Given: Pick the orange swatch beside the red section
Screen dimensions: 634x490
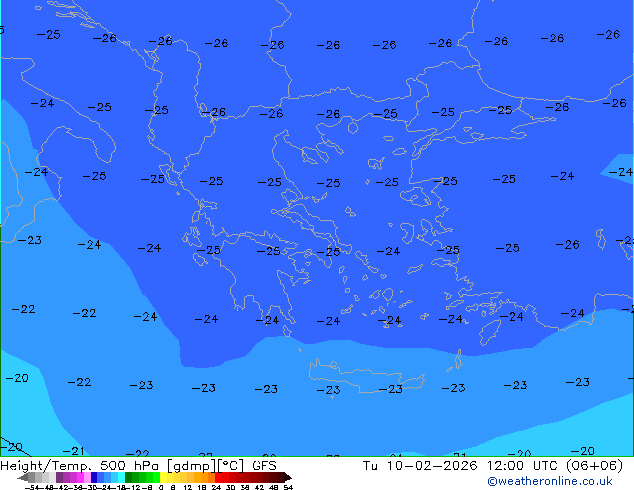Looking at the screenshot, I should click(x=211, y=477).
